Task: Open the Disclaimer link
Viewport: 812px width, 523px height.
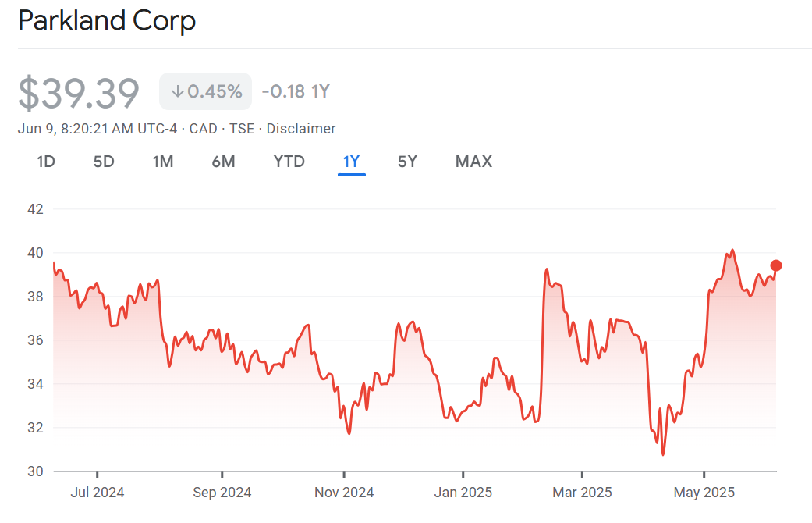Action: point(301,129)
